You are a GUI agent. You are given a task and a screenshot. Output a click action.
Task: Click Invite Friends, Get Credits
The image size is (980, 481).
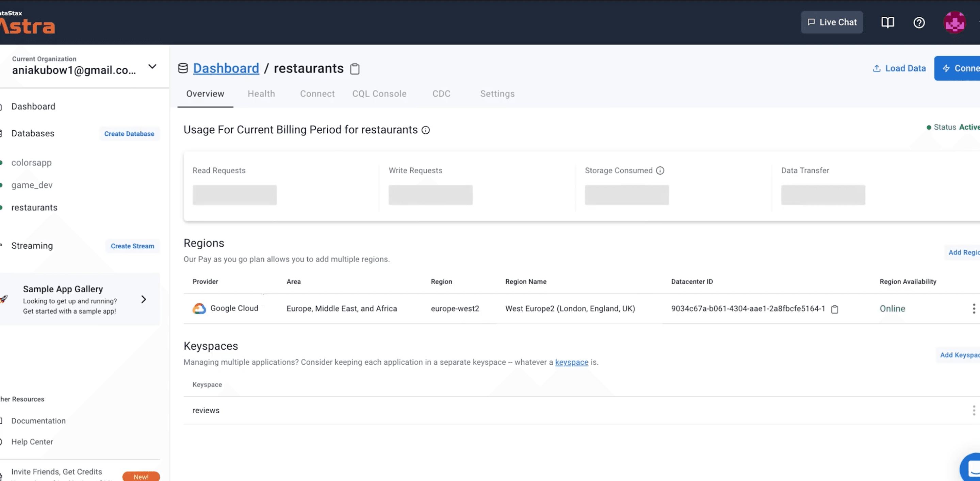(56, 472)
